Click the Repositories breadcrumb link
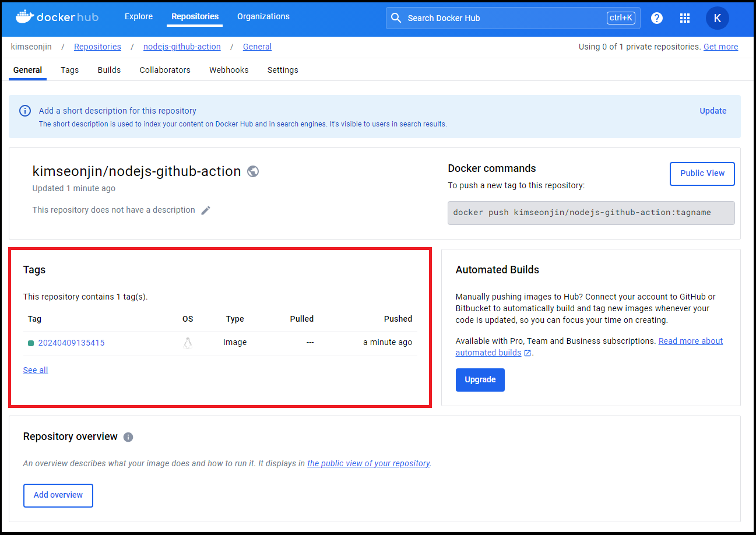Screen dimensions: 756x535 pyautogui.click(x=97, y=47)
